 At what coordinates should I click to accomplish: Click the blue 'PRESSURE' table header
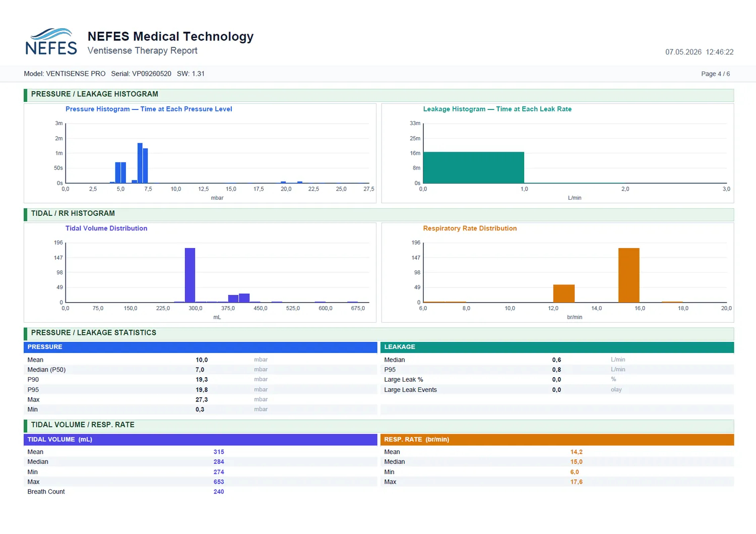(x=200, y=347)
